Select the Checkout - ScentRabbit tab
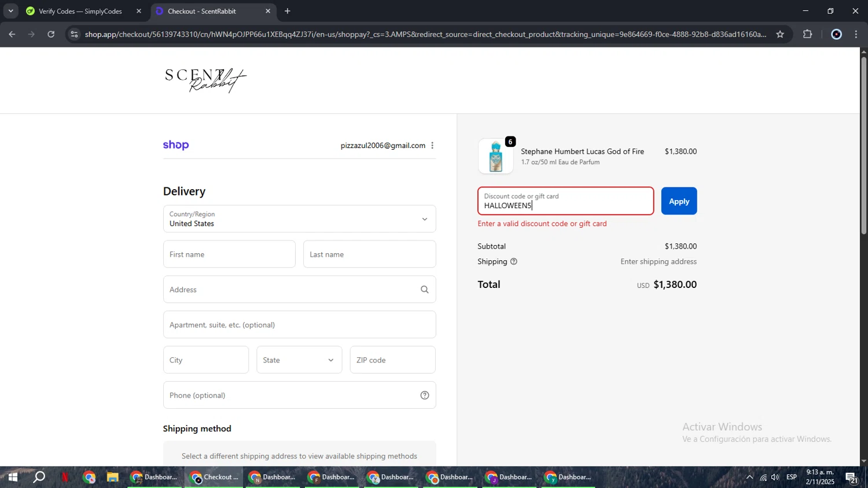 point(207,11)
